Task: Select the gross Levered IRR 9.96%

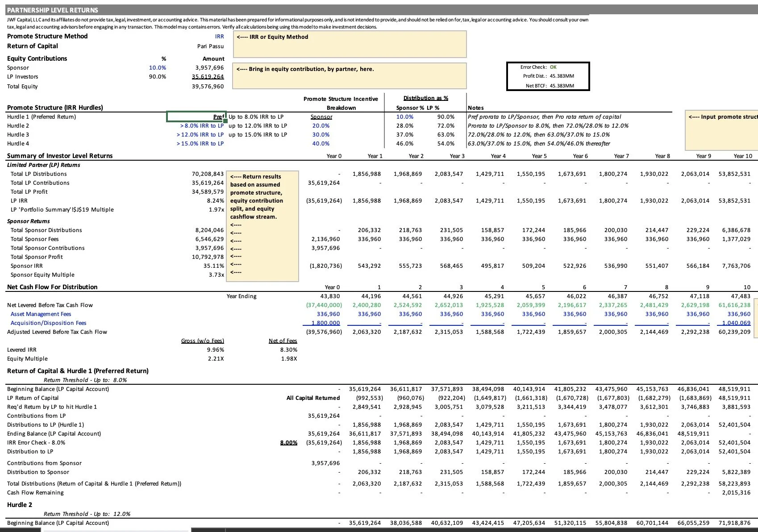Action: tap(216, 350)
